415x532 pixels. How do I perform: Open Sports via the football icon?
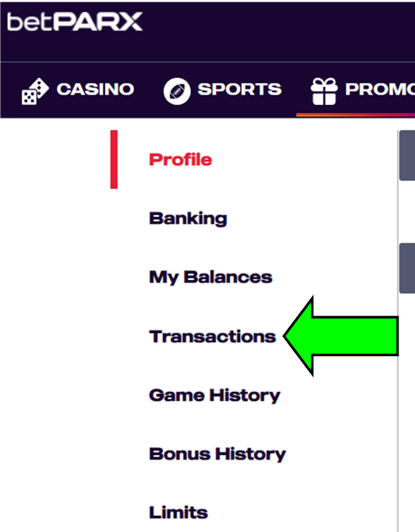176,91
